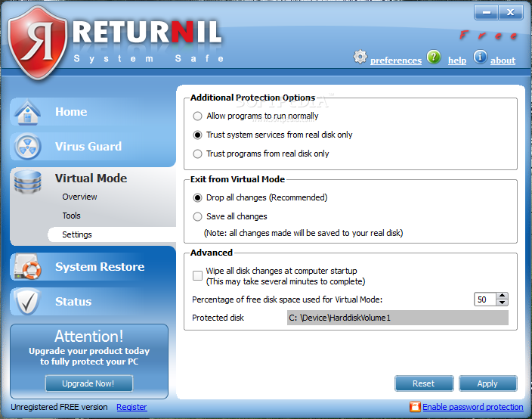Viewport: 532px width, 419px height.
Task: Select Allow programs to run normally
Action: click(197, 116)
